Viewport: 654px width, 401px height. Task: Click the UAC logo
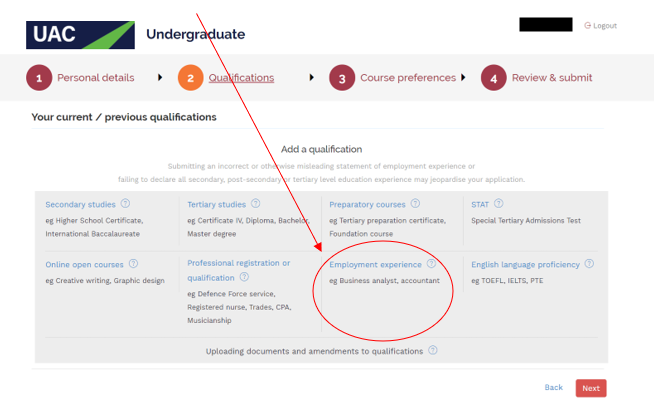[80, 35]
